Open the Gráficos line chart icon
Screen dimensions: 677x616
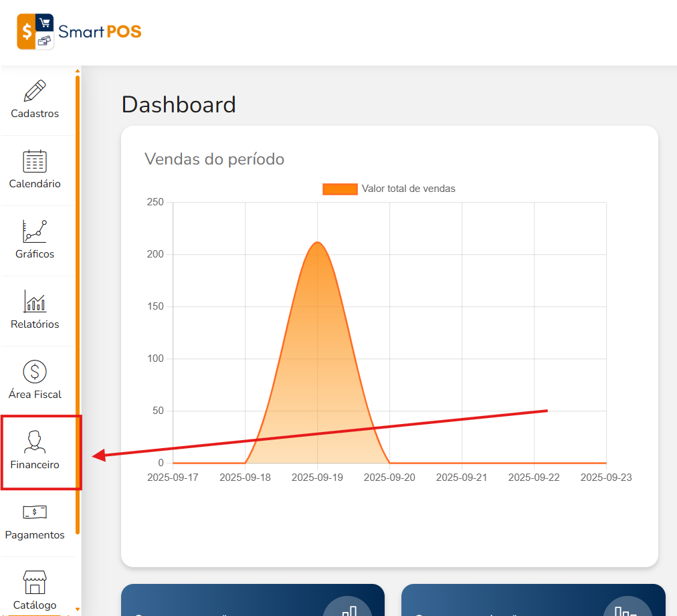point(35,231)
